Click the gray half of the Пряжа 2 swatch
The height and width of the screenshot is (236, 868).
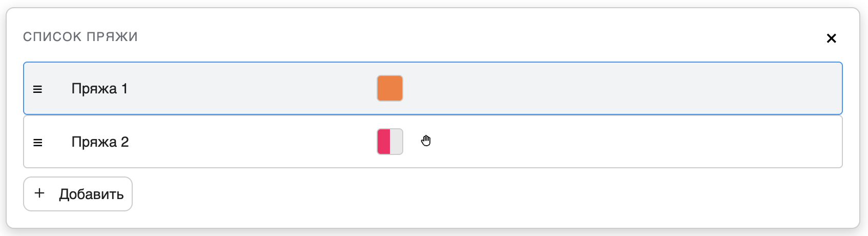pyautogui.click(x=397, y=142)
